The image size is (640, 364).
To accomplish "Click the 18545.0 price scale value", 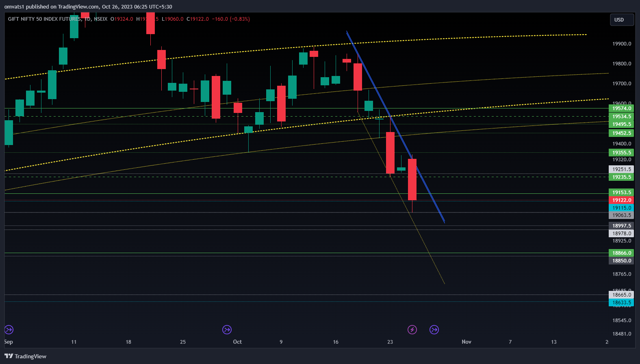I will coord(622,321).
